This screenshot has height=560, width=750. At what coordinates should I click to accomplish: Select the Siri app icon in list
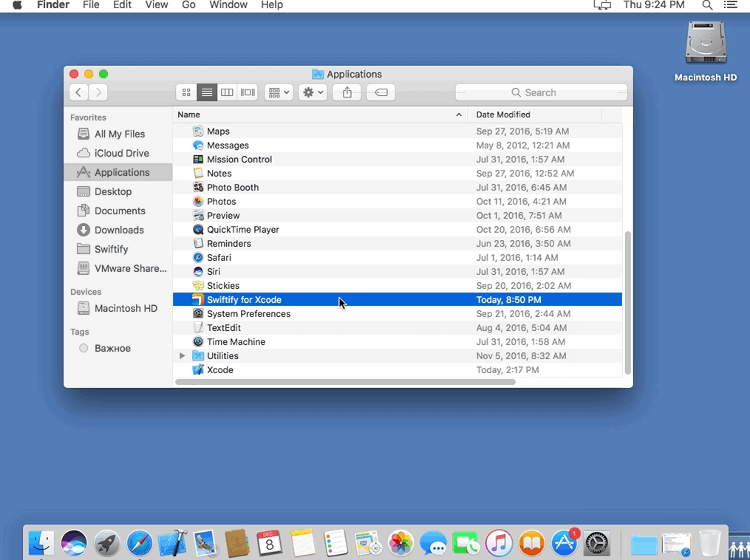tap(198, 271)
